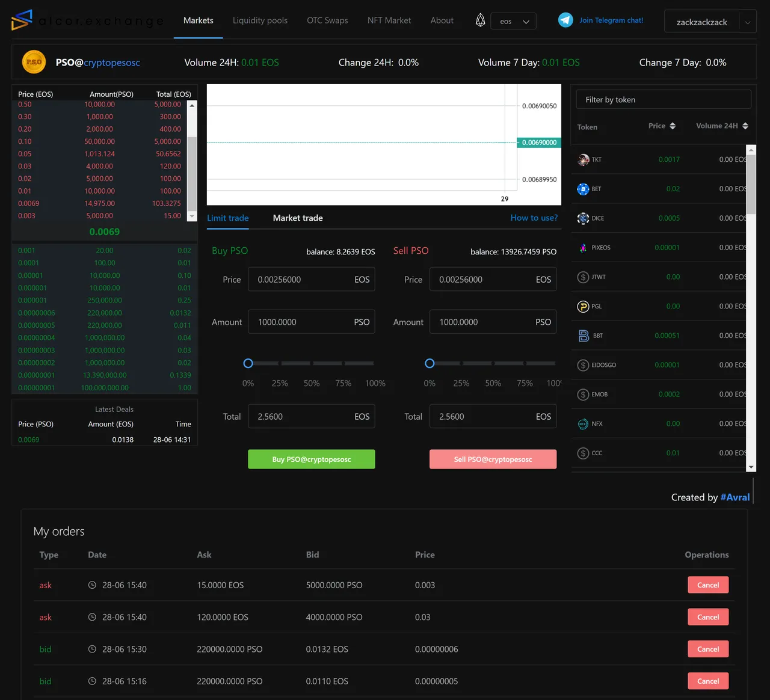Expand the zackzackzack account menu arrow
The width and height of the screenshot is (770, 700).
(748, 22)
